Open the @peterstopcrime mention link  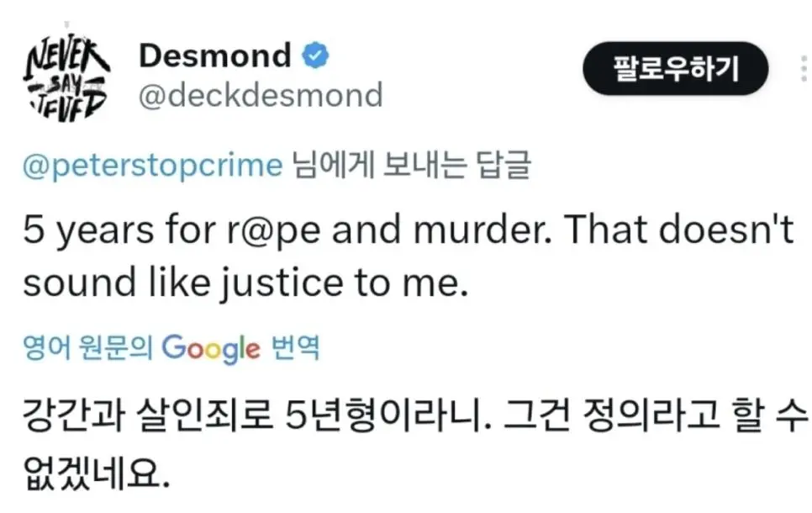point(152,165)
